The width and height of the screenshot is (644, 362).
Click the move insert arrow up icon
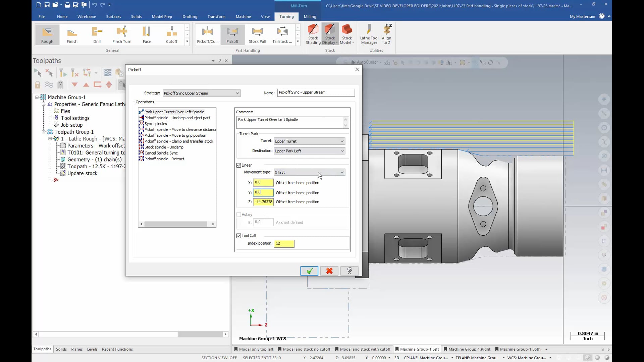click(86, 85)
